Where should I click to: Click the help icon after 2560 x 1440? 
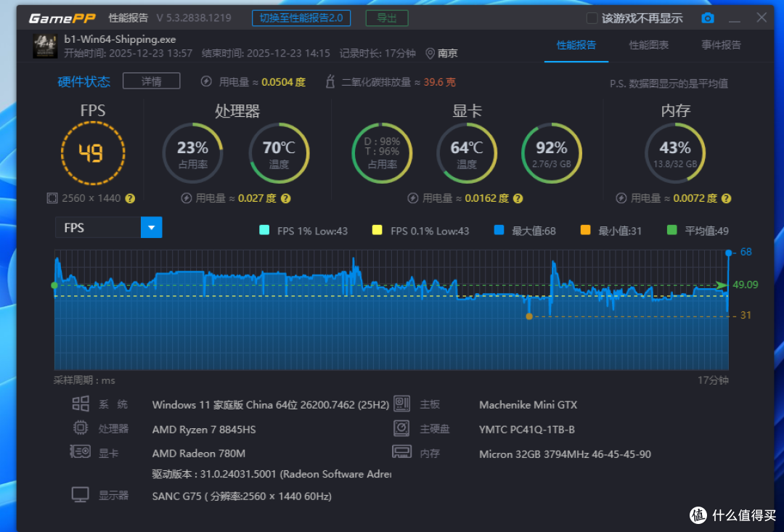click(130, 198)
